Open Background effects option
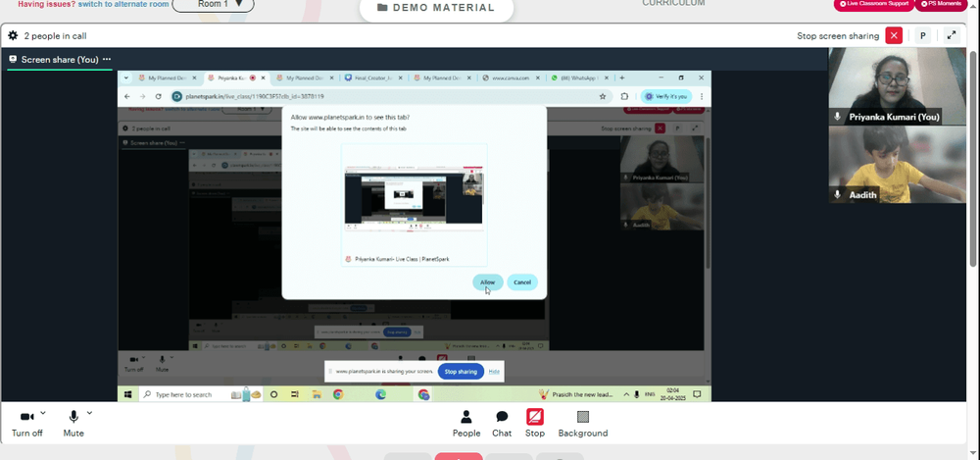Screen dimensions: 980x460 click(x=582, y=424)
